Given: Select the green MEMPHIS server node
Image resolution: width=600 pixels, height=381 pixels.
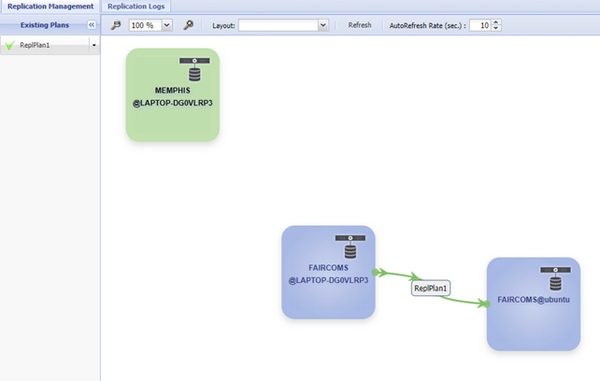Looking at the screenshot, I should 173,95.
